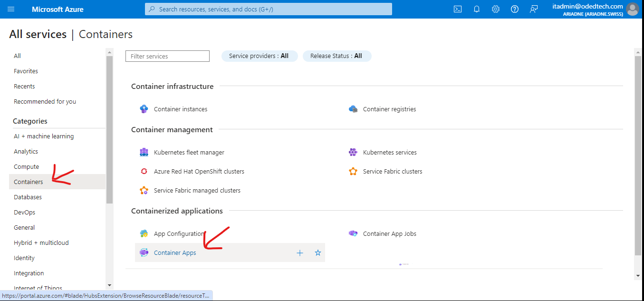644x301 pixels.
Task: Select the DevOps category
Action: point(24,212)
